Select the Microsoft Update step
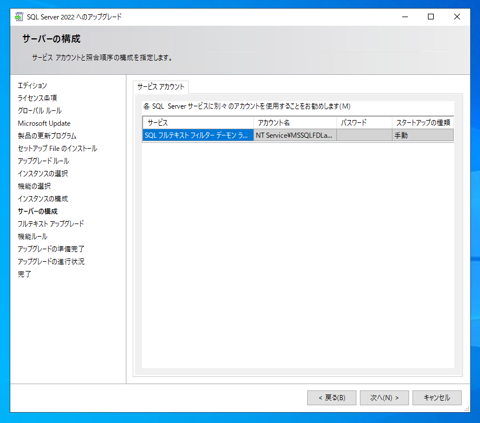 [x=44, y=123]
